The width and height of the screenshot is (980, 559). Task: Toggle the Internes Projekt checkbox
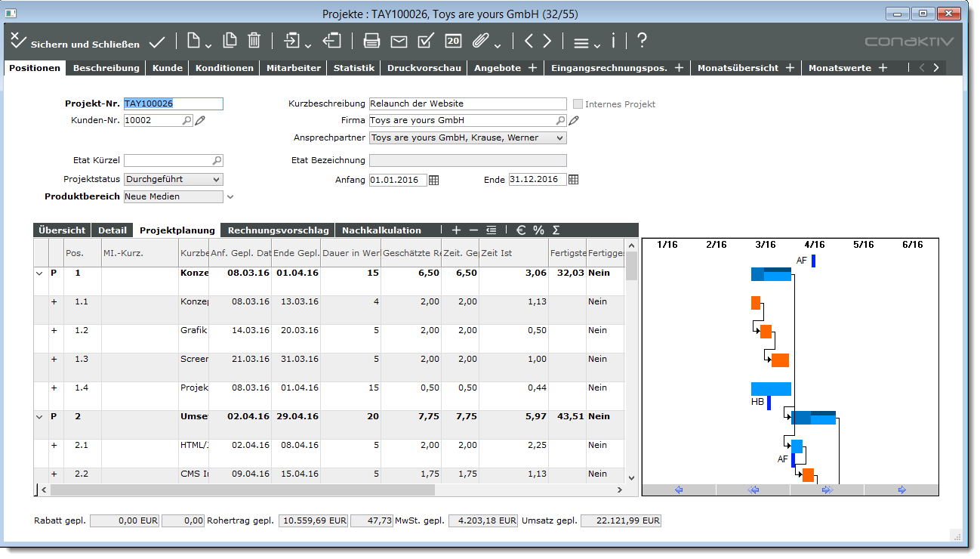[x=578, y=104]
